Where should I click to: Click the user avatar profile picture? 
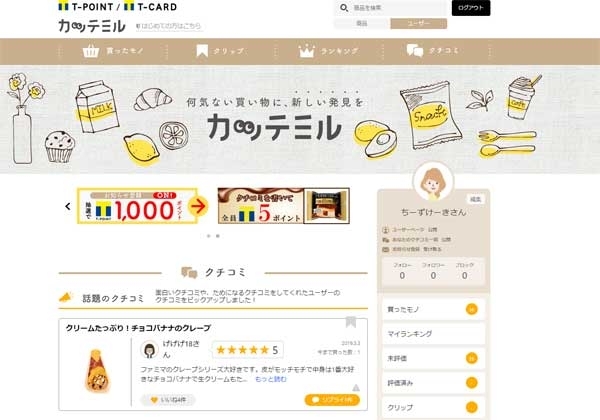coord(434,182)
